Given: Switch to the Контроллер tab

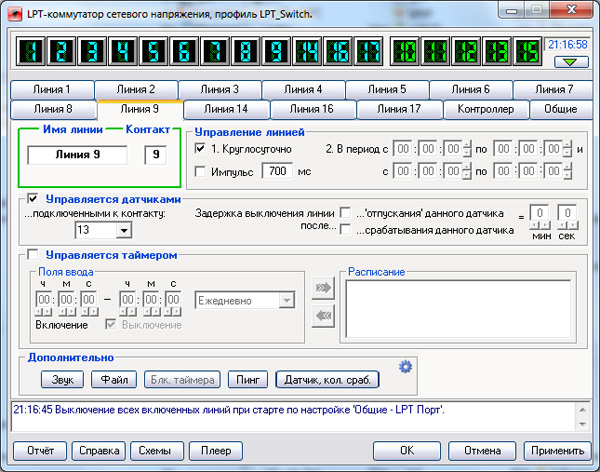Looking at the screenshot, I should coord(485,109).
